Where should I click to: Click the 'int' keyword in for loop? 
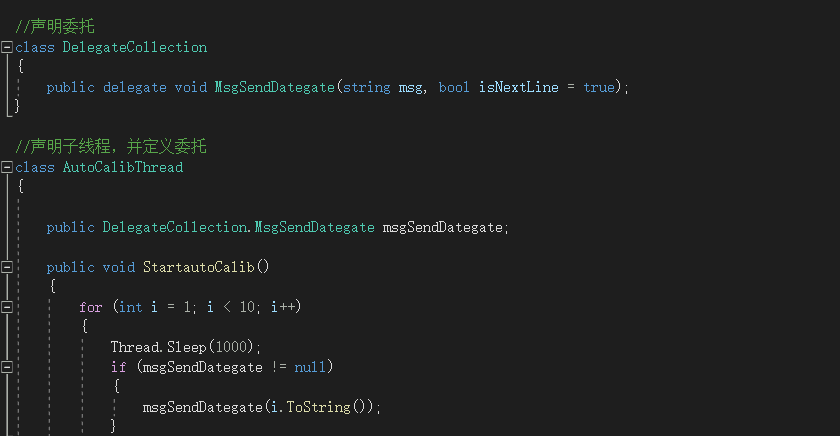pyautogui.click(x=130, y=307)
